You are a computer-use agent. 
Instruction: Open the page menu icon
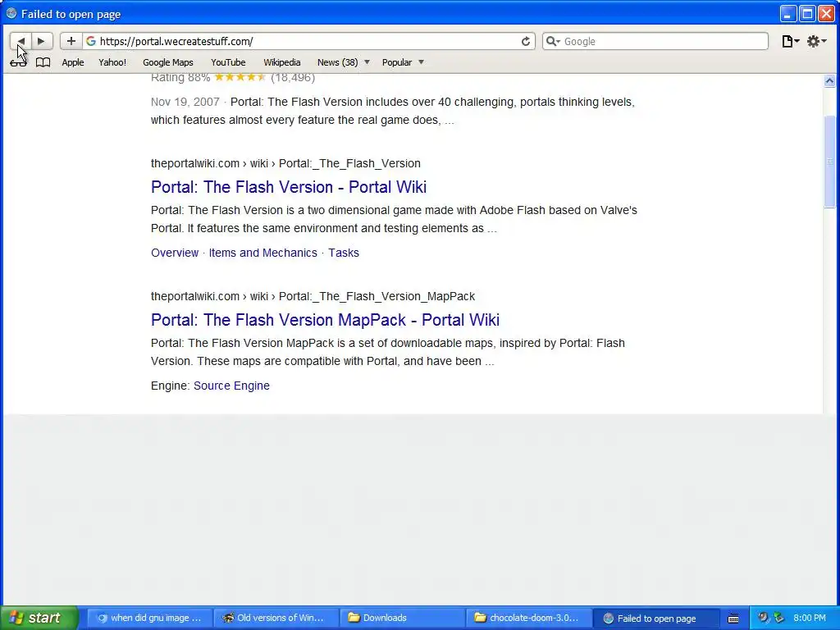pos(790,41)
